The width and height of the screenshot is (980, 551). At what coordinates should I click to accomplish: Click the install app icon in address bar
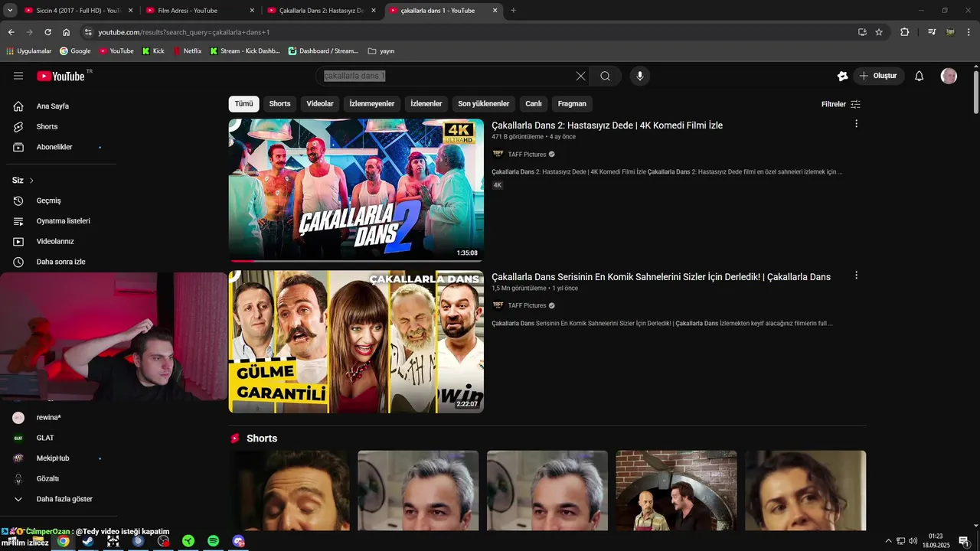(x=862, y=32)
